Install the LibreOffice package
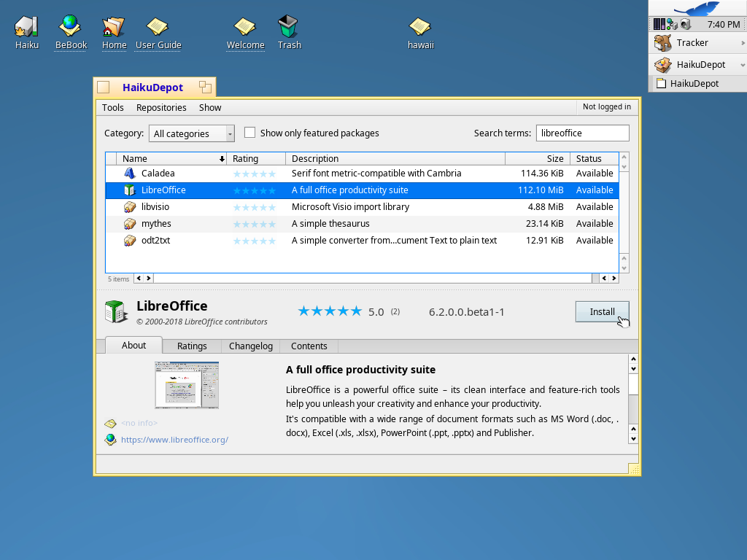This screenshot has height=560, width=747. pyautogui.click(x=602, y=312)
